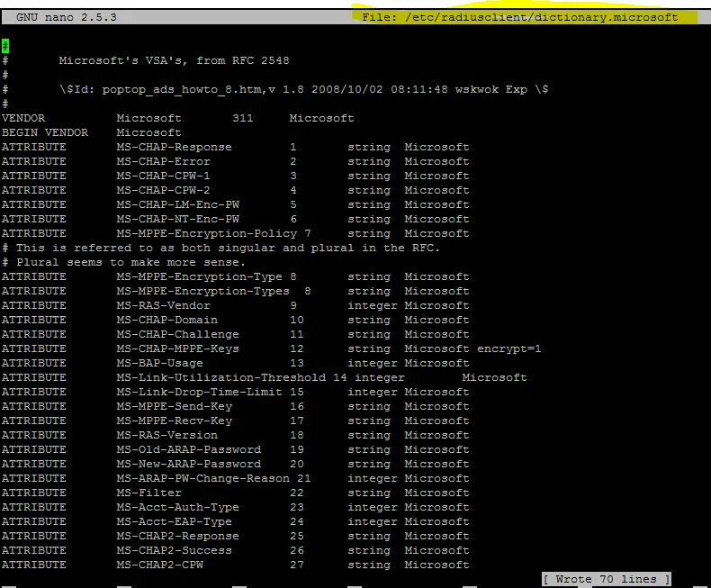Click the file path /etc/radiusclient/dictionary.microsoft
The height and width of the screenshot is (588, 711).
click(x=542, y=17)
